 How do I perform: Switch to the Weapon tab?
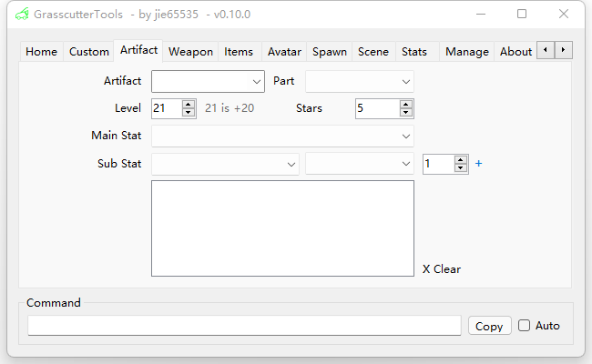(190, 52)
